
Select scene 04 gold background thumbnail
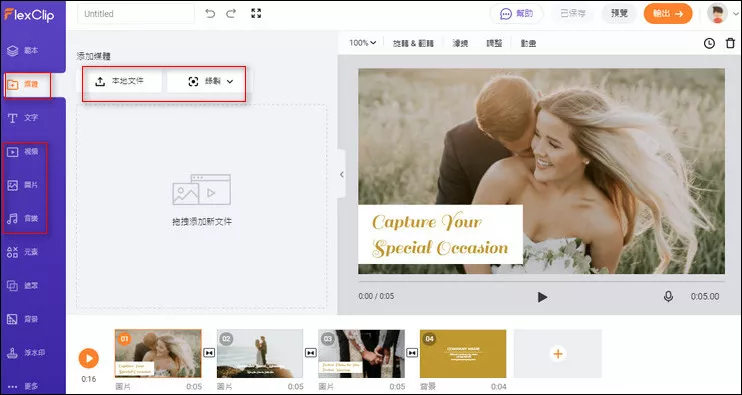click(x=463, y=353)
